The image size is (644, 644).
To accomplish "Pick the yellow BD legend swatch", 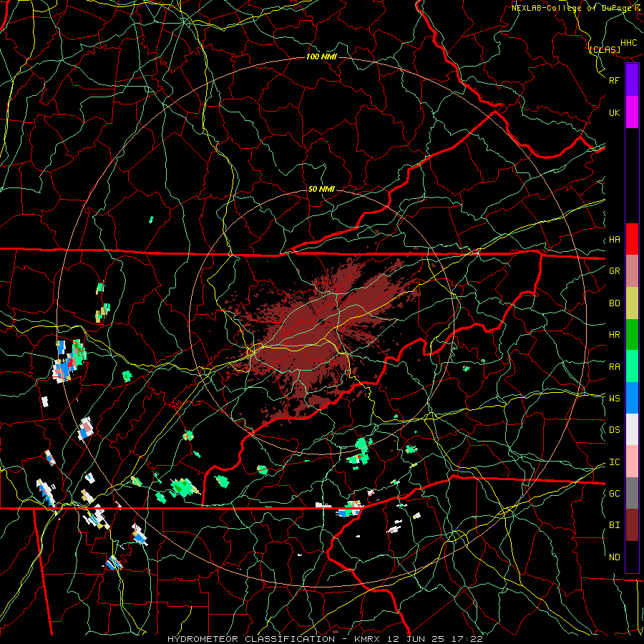I will click(x=632, y=303).
